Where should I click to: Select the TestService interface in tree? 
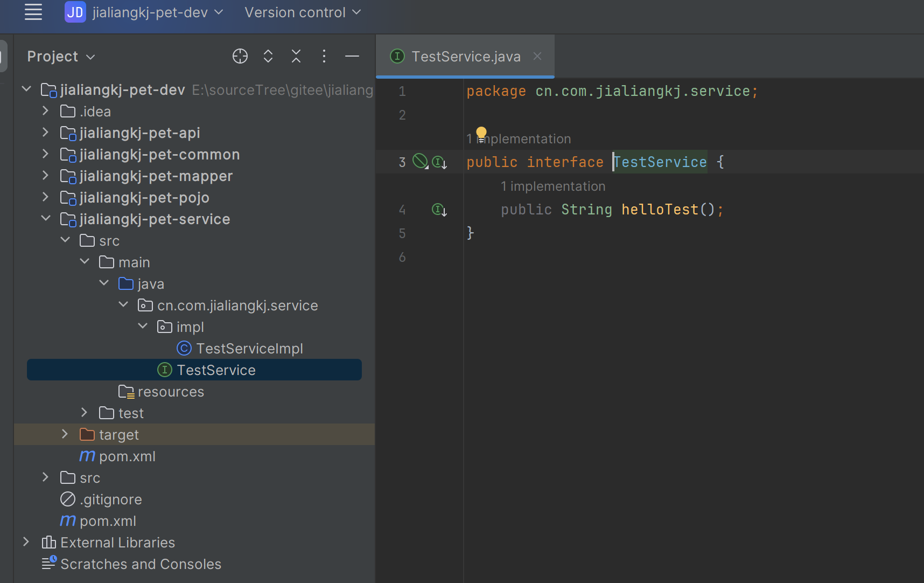point(194,370)
